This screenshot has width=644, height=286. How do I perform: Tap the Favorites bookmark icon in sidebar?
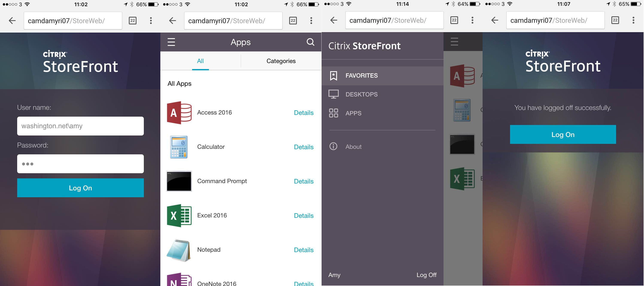click(x=334, y=76)
